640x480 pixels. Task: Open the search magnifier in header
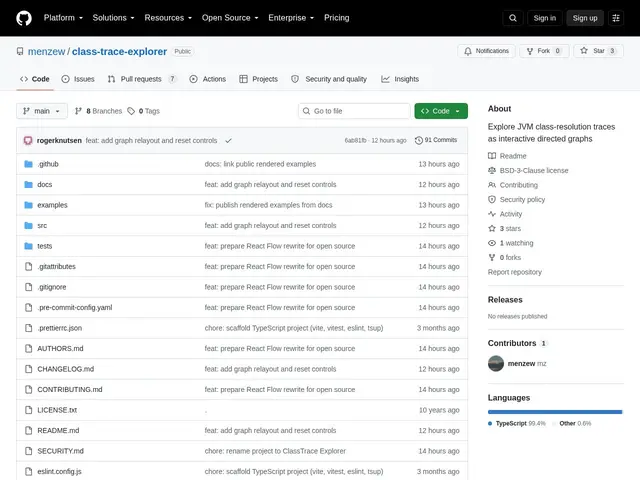[x=513, y=18]
